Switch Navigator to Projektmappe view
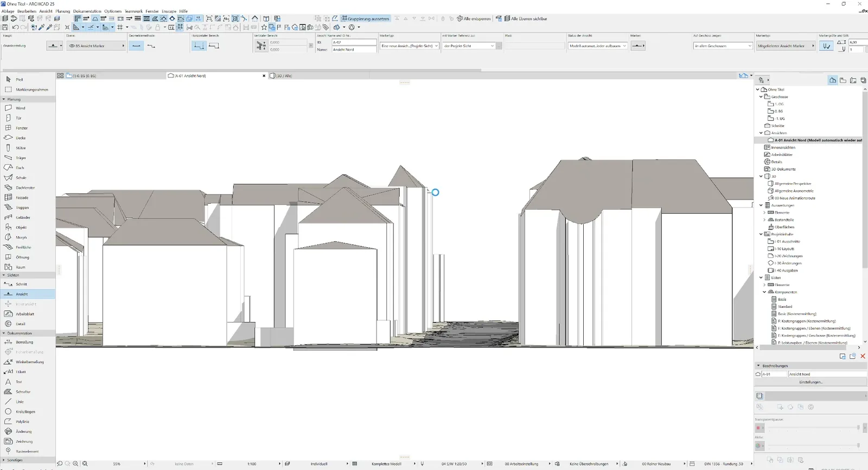The height and width of the screenshot is (470, 868). pos(833,80)
